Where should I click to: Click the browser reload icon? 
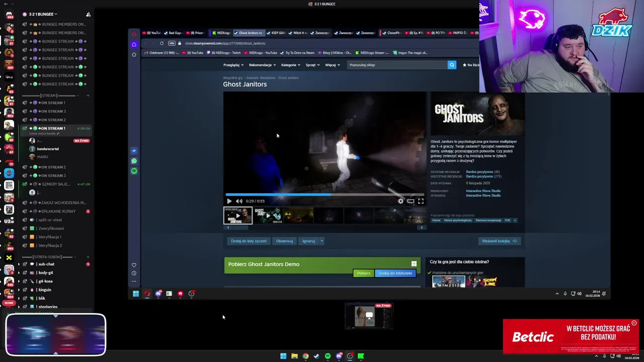162,43
